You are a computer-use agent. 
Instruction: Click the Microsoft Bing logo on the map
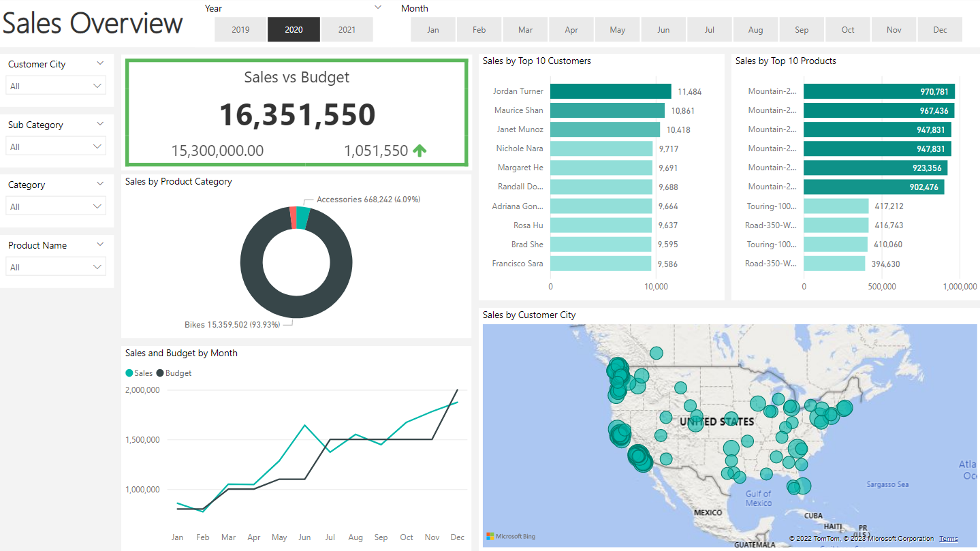point(509,536)
